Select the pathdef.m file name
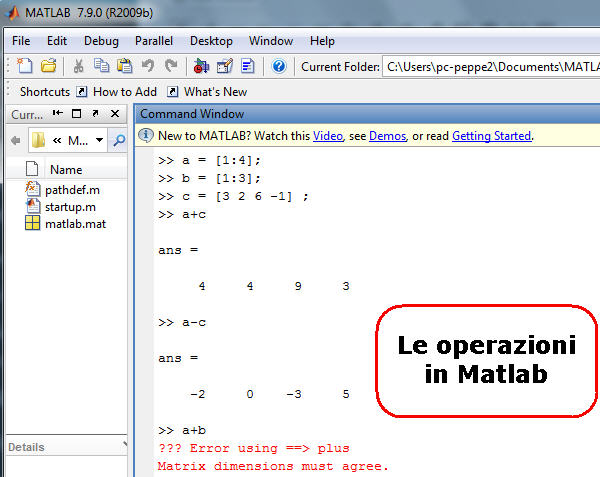This screenshot has width=600, height=477. (x=72, y=190)
